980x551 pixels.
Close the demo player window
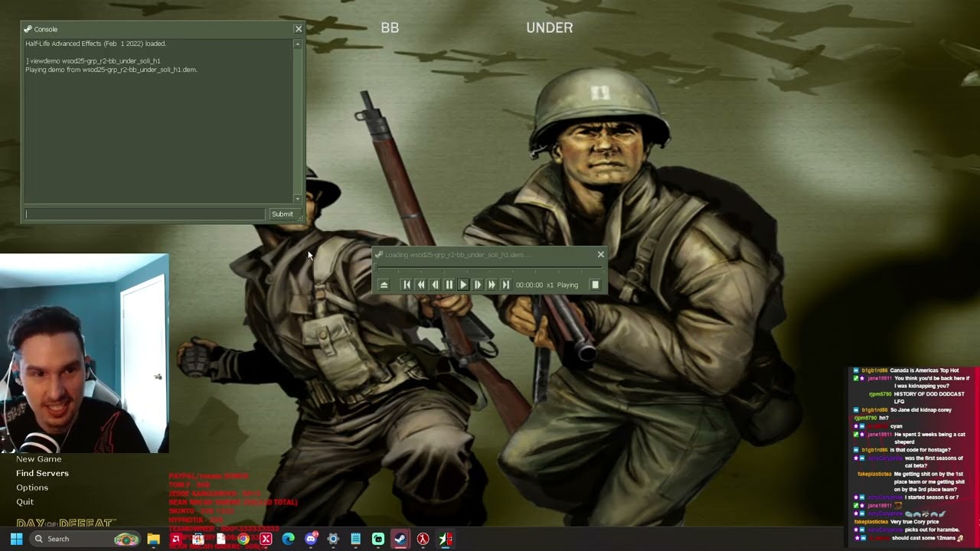(x=600, y=254)
